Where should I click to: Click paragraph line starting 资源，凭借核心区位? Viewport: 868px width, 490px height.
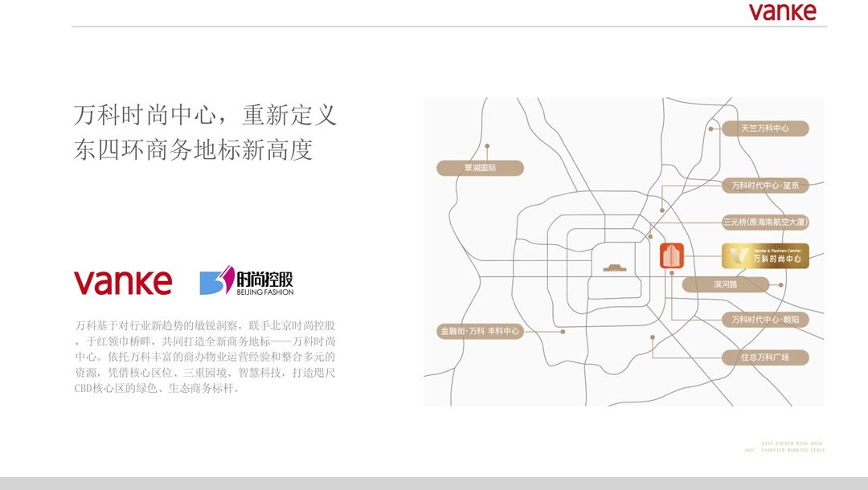[205, 372]
